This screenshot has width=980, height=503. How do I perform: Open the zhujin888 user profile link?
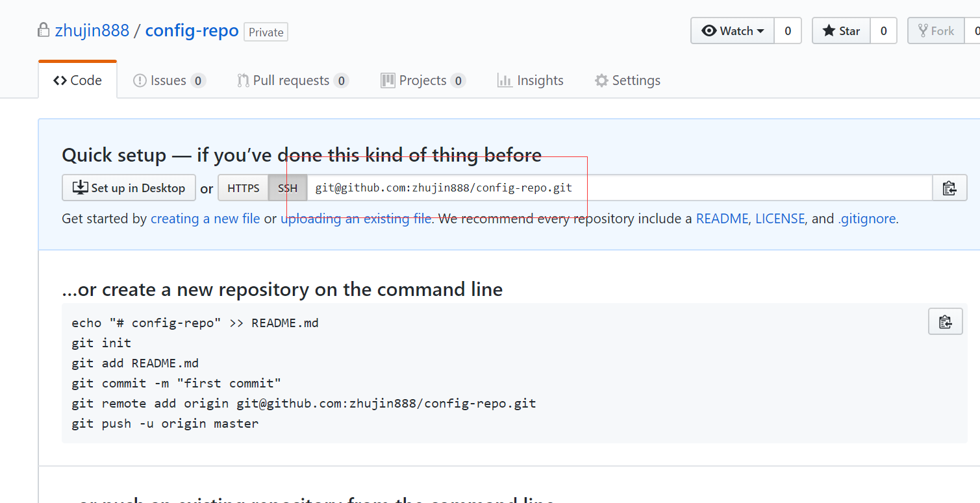92,31
